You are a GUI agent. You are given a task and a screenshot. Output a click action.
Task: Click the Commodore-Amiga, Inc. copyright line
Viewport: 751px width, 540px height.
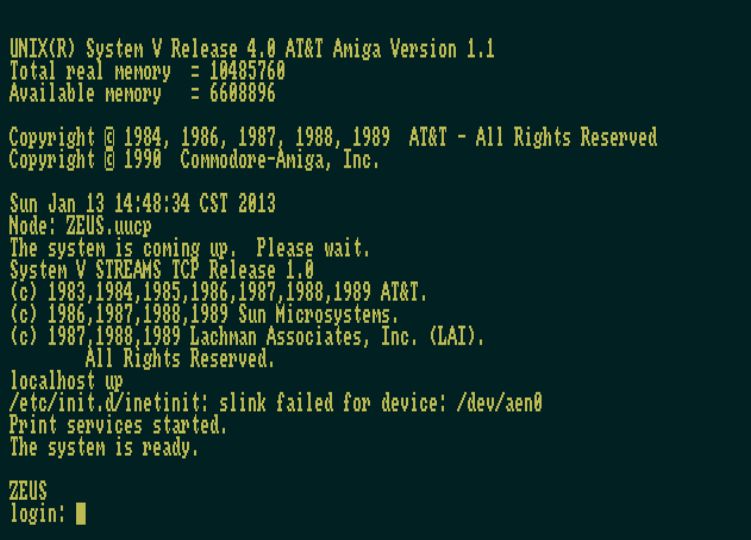[x=194, y=160]
